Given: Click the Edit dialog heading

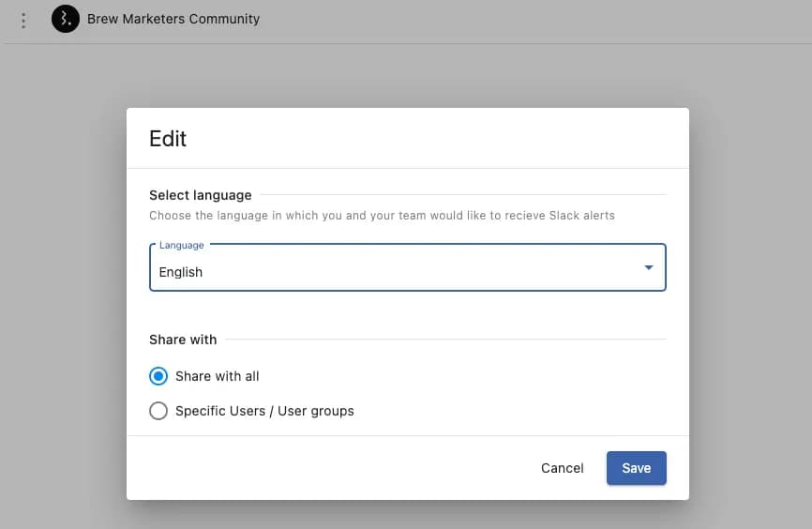Looking at the screenshot, I should [x=168, y=139].
